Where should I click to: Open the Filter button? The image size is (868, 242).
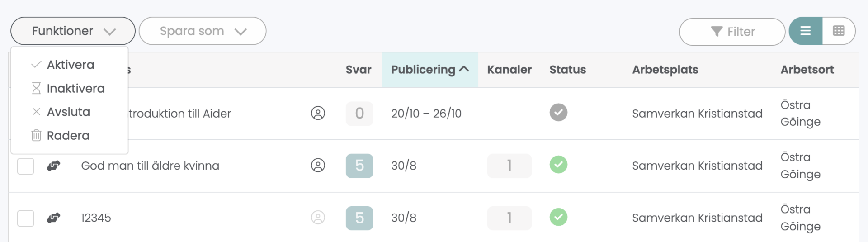point(732,32)
